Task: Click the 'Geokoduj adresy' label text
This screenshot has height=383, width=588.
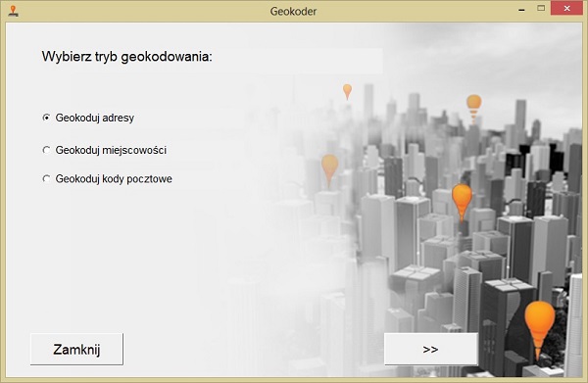Action: [95, 119]
